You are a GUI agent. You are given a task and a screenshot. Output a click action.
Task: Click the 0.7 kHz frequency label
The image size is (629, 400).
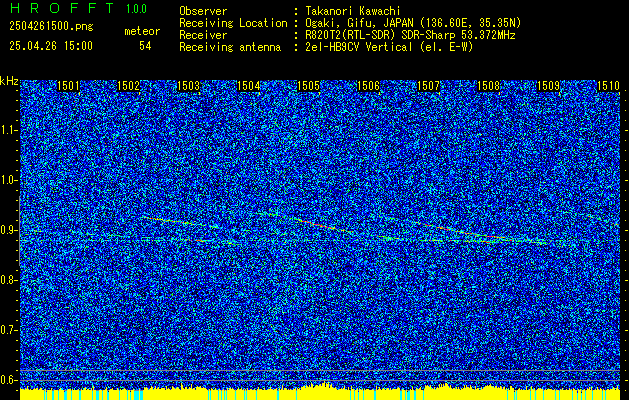click(x=8, y=330)
